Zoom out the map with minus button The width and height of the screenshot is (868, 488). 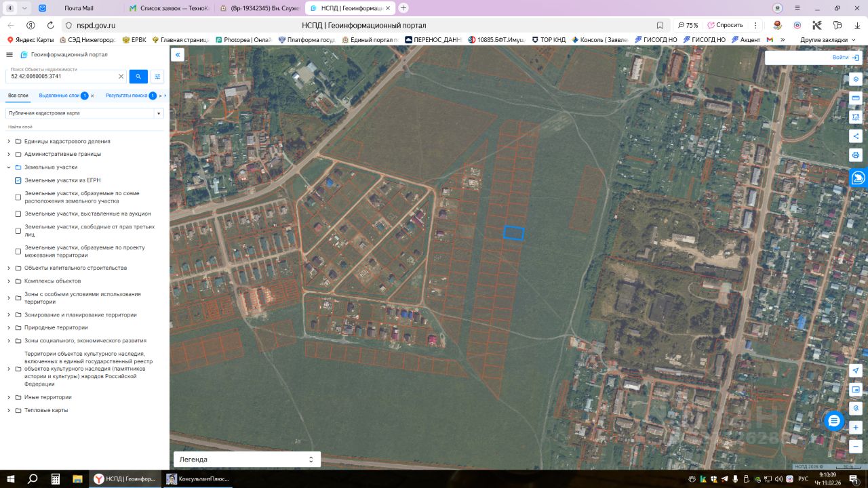pos(856,445)
